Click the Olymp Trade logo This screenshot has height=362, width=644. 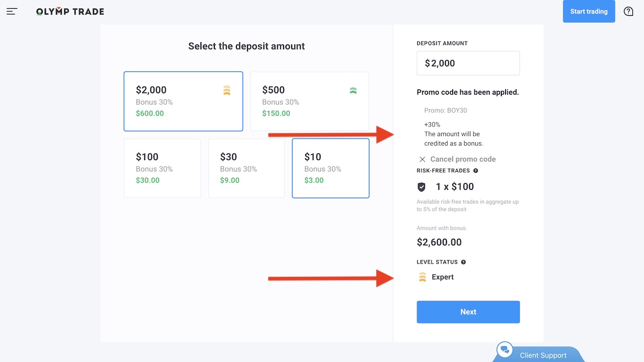click(70, 12)
